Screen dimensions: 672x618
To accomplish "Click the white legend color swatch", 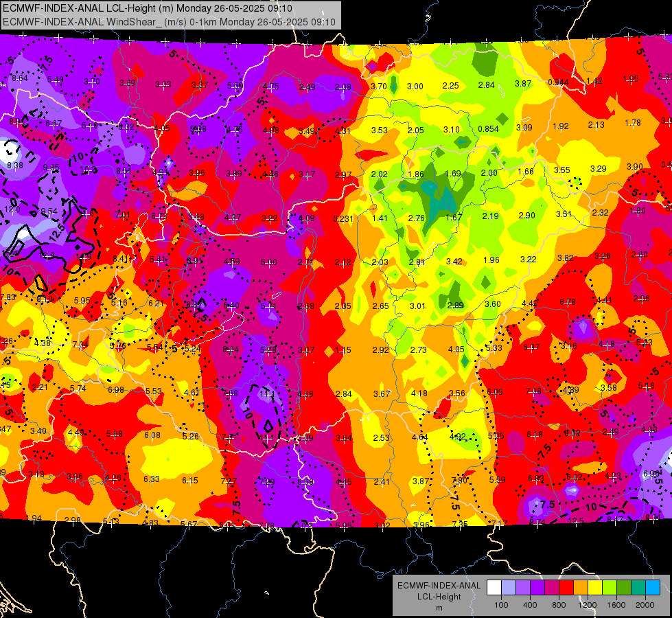I will pyautogui.click(x=494, y=588).
